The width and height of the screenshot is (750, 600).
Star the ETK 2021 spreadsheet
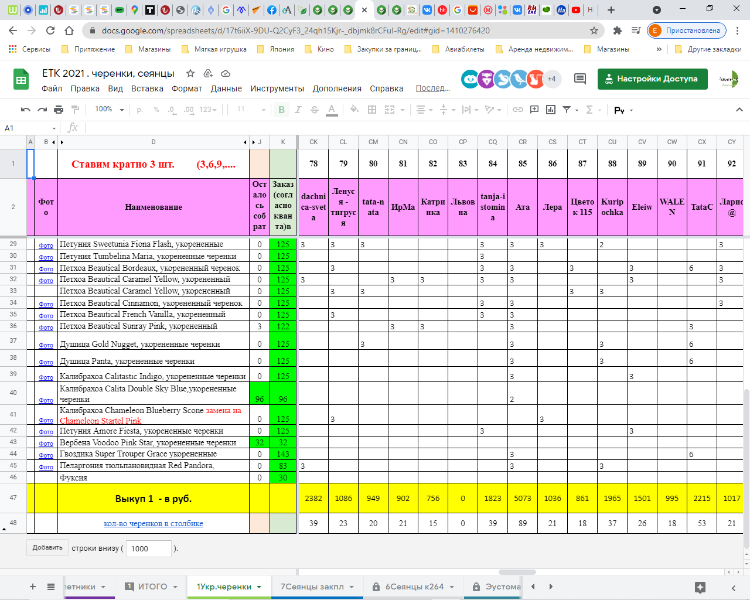tap(190, 74)
